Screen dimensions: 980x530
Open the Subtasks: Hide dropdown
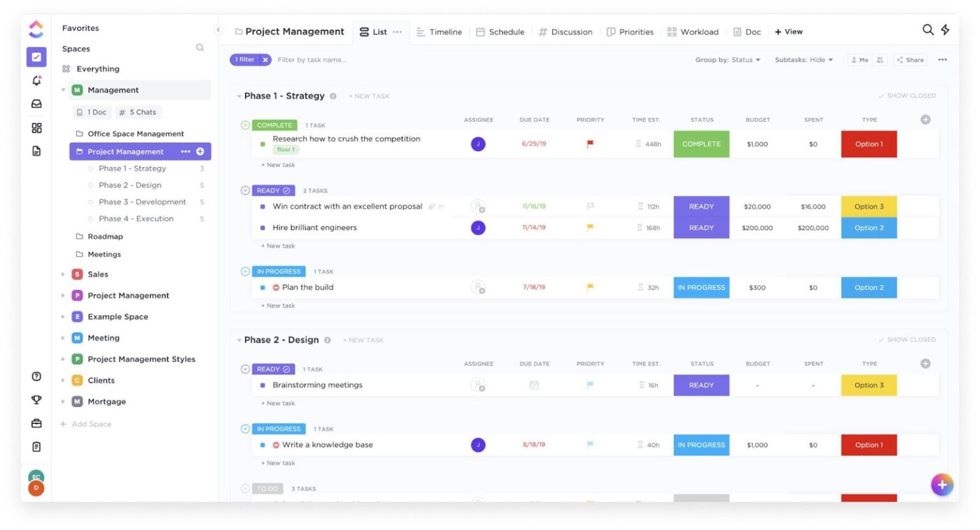pyautogui.click(x=804, y=59)
